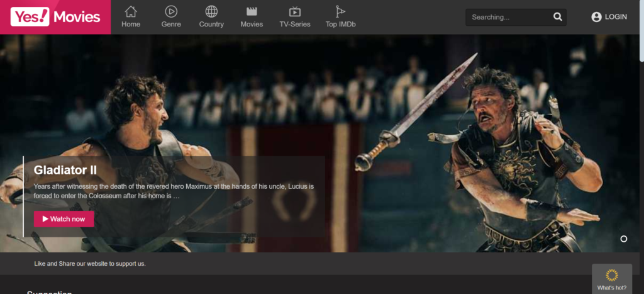Click the magnifying glass search icon
644x294 pixels.
557,17
